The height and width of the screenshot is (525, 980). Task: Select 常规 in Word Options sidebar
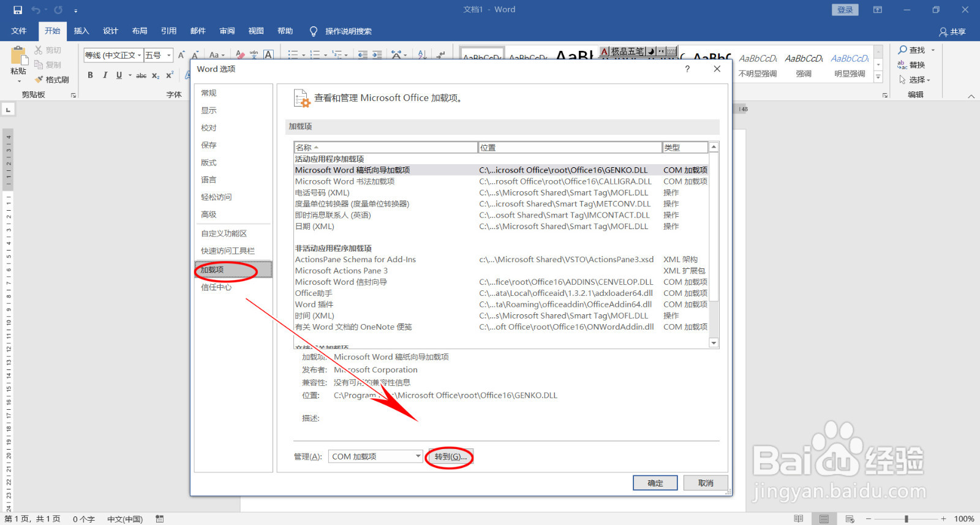pos(233,93)
